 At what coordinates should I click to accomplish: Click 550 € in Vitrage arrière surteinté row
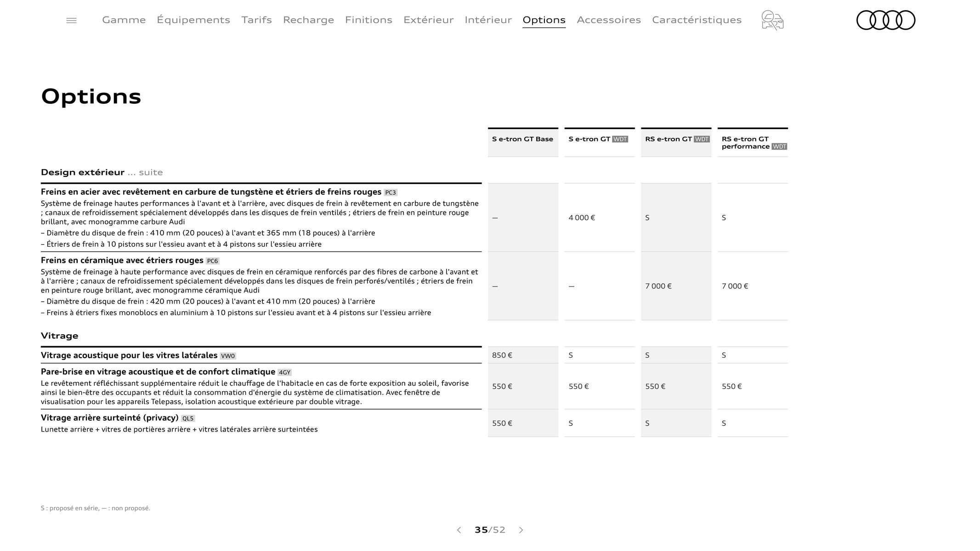[523, 423]
